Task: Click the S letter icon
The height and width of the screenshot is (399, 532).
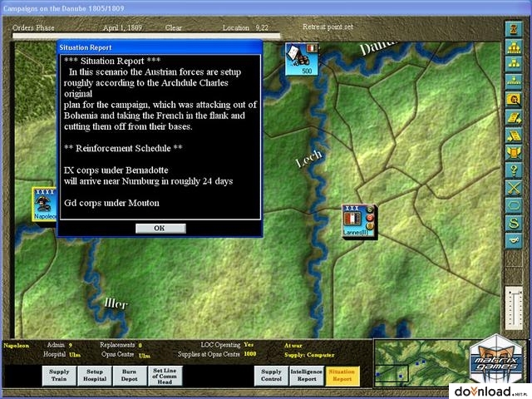Action: click(x=514, y=223)
